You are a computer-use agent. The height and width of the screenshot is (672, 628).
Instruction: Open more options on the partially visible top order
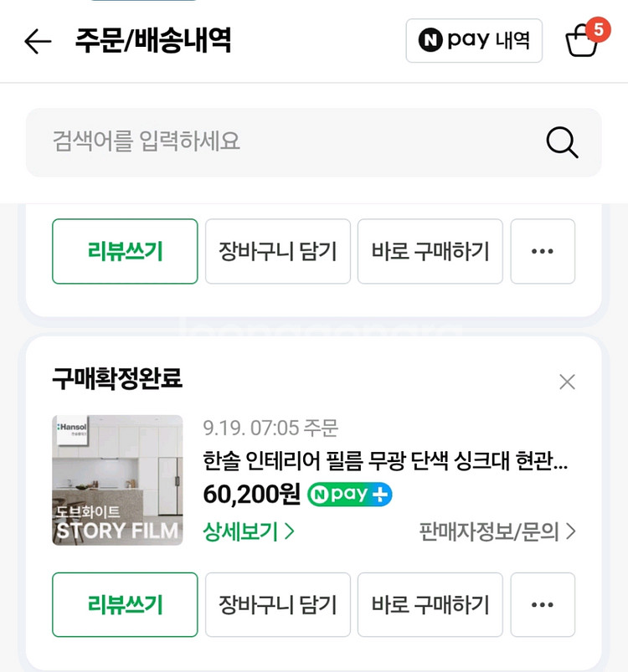click(543, 251)
